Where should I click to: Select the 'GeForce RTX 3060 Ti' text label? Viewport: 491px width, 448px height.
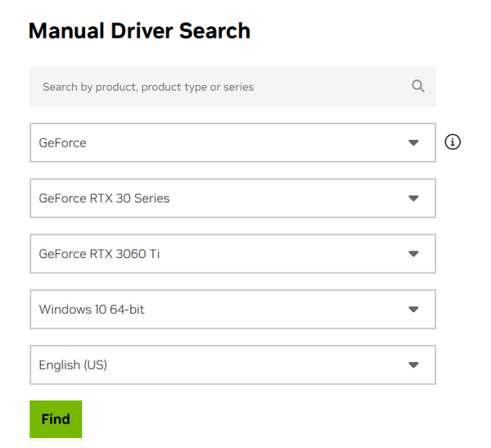[99, 254]
